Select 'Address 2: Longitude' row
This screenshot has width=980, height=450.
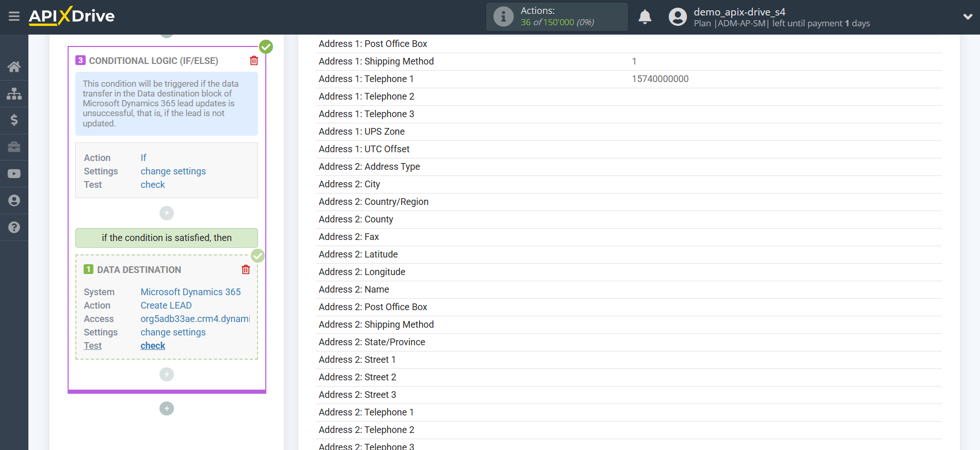point(629,272)
